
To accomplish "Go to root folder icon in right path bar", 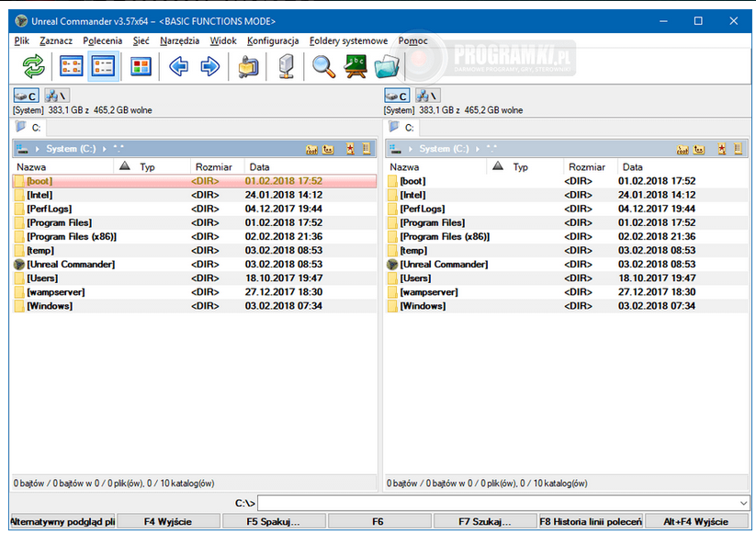I will 683,150.
